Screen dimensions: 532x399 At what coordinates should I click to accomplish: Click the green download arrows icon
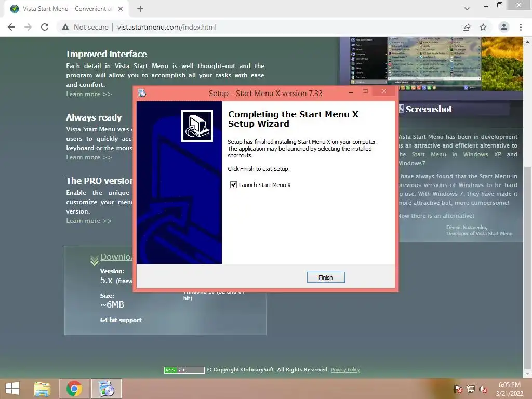point(95,260)
